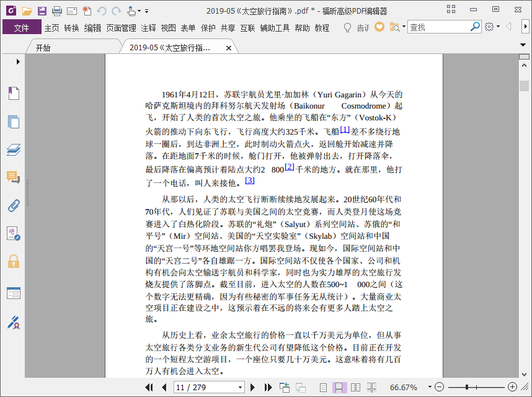
Task: Open the Attachments paperclip panel
Action: [14, 205]
